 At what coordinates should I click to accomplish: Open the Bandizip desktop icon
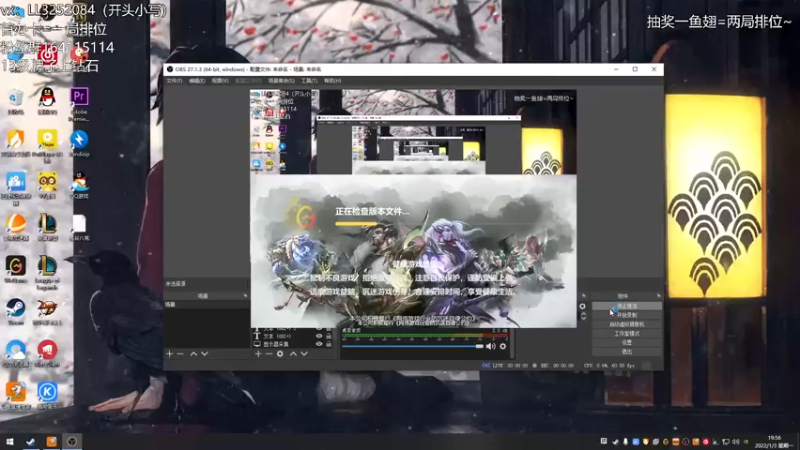(79, 143)
